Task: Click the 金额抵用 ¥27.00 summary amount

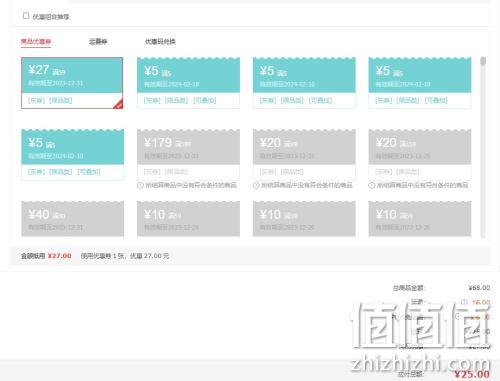Action: click(x=60, y=256)
